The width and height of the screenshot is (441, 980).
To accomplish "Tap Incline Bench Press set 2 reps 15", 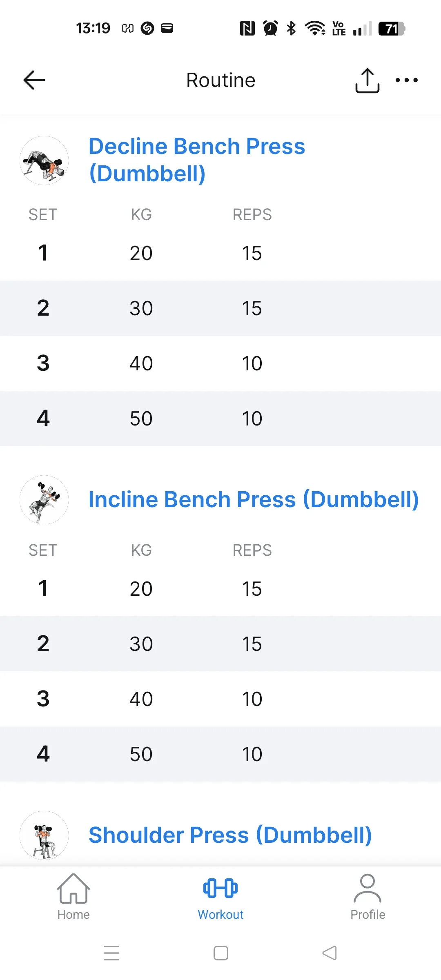I will pyautogui.click(x=252, y=644).
